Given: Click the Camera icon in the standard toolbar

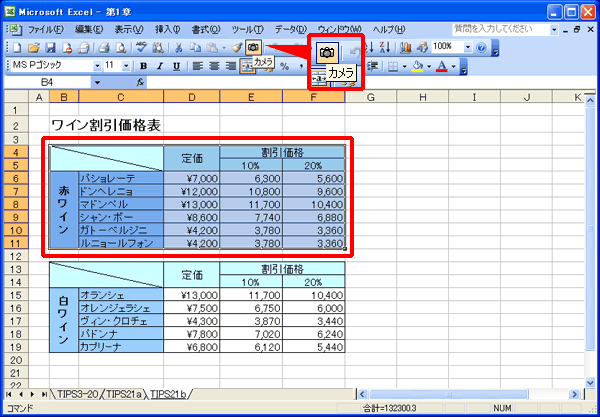Looking at the screenshot, I should click(x=253, y=47).
